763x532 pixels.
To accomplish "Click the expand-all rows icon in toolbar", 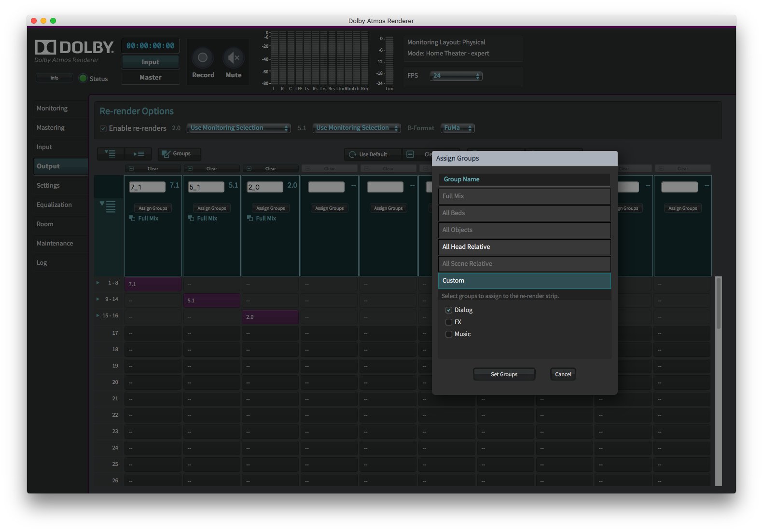I will pyautogui.click(x=111, y=154).
